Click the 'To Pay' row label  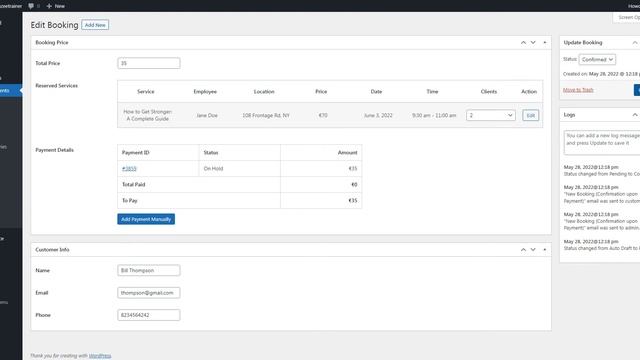pos(130,200)
